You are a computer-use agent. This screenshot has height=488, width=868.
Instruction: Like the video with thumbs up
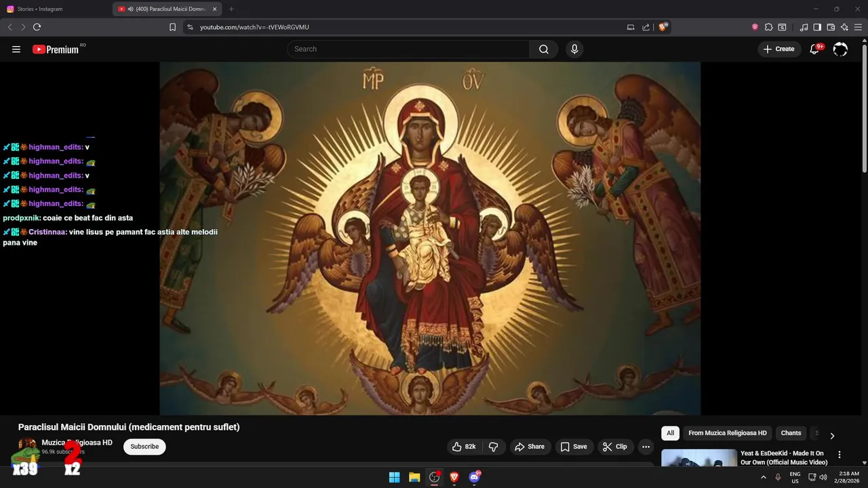pyautogui.click(x=464, y=447)
